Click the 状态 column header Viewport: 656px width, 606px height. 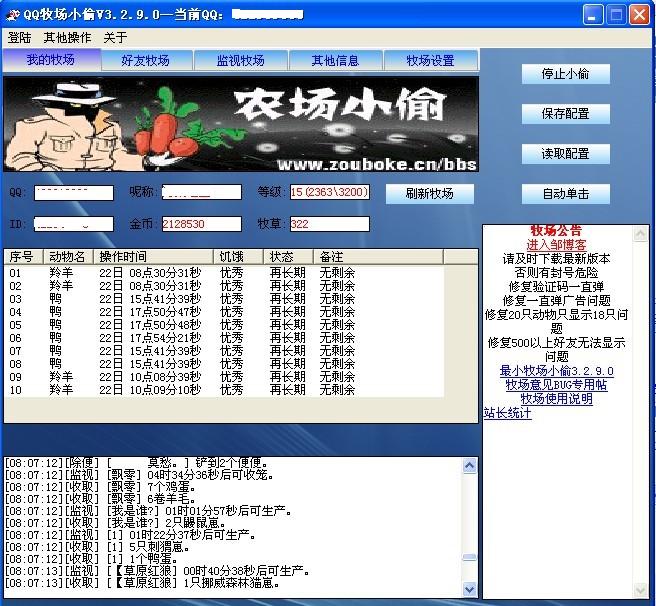click(288, 257)
